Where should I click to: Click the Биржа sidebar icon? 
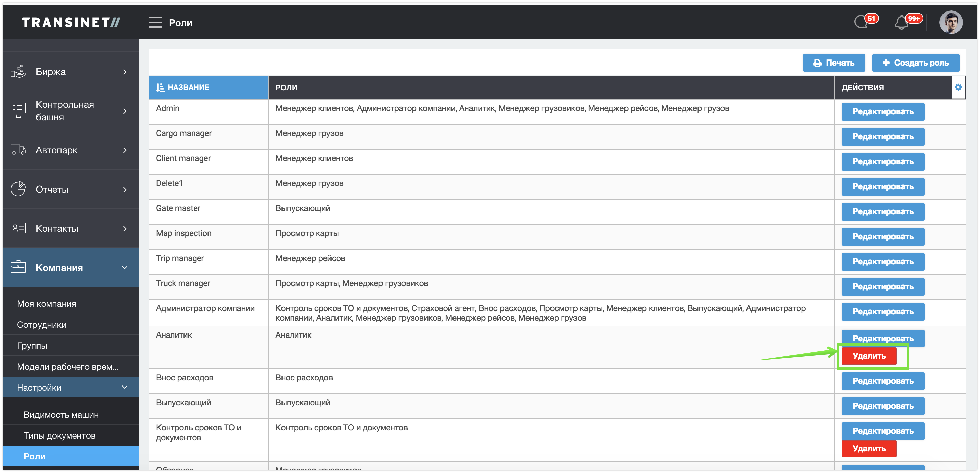pyautogui.click(x=18, y=72)
